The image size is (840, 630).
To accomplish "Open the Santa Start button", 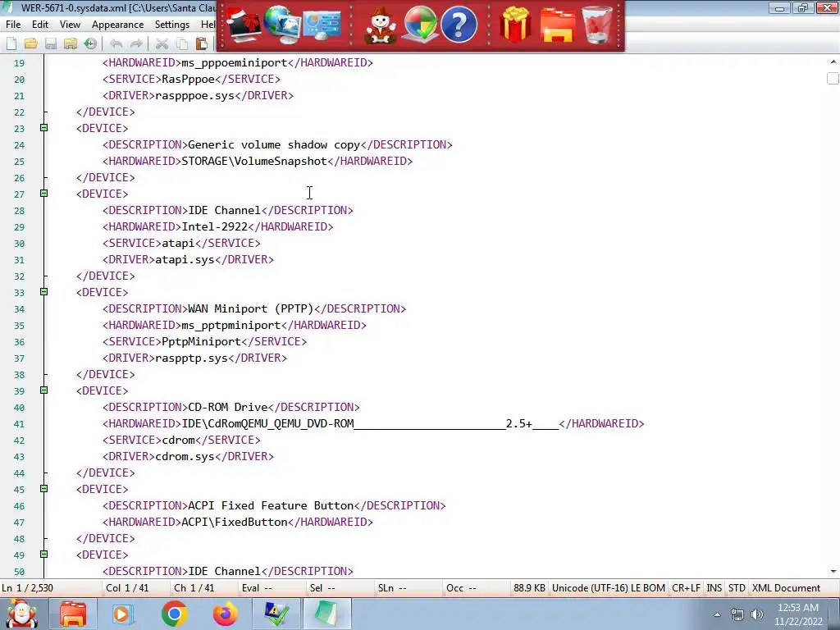I will (21, 614).
